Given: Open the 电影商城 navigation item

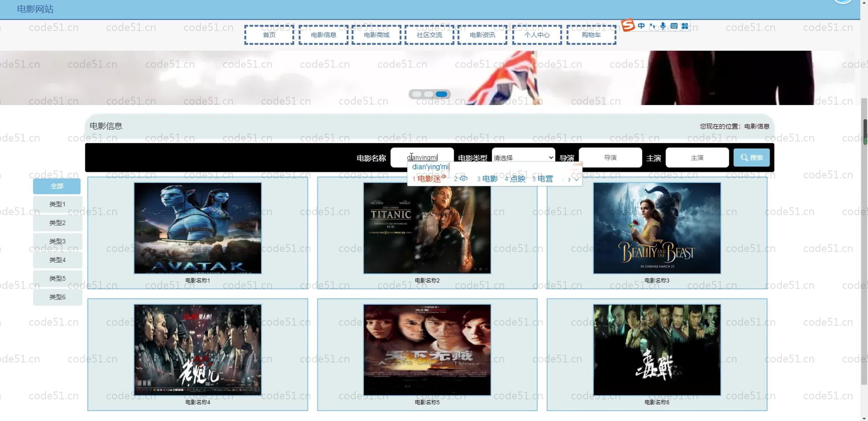Looking at the screenshot, I should (376, 35).
